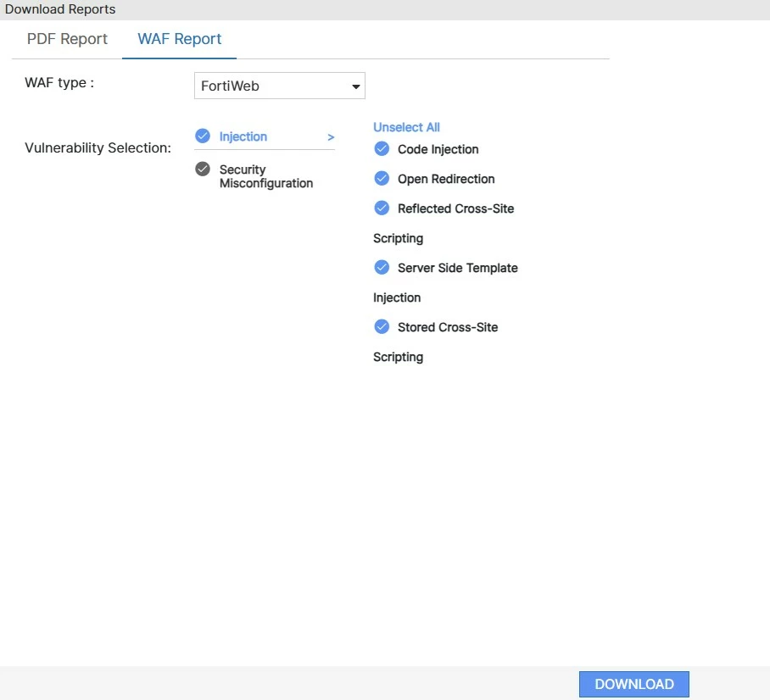Click the Unselect All link

406,127
